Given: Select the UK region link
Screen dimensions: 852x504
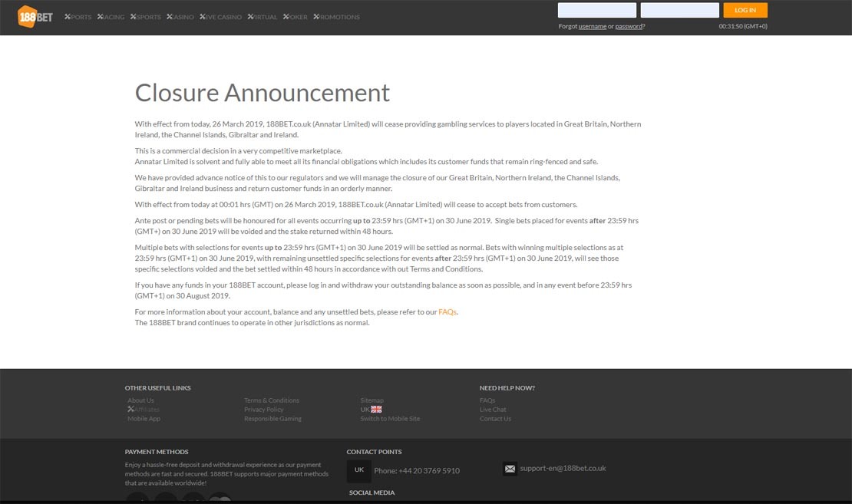Looking at the screenshot, I should click(365, 410).
